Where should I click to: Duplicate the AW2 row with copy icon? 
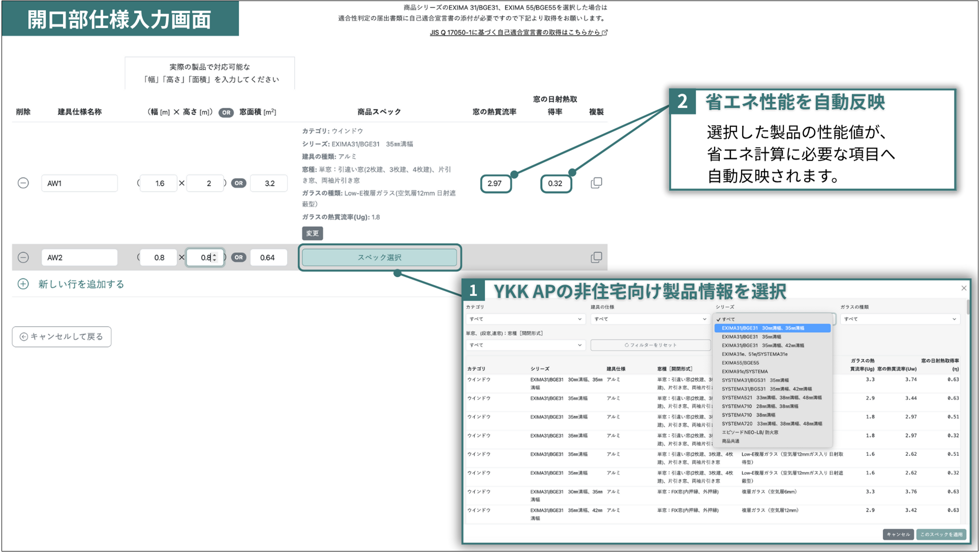point(596,257)
